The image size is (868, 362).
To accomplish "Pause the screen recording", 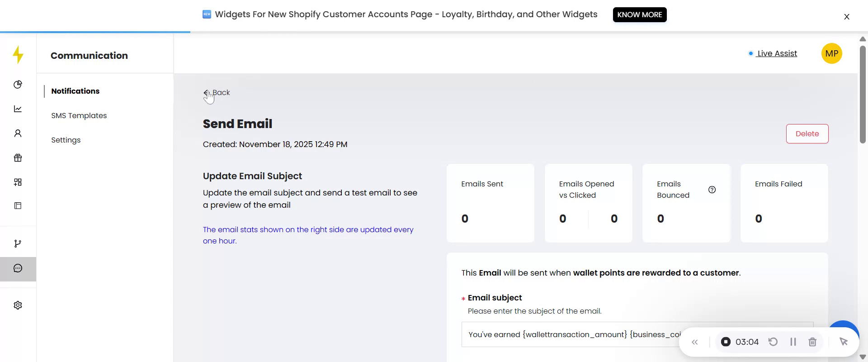I will click(x=793, y=342).
